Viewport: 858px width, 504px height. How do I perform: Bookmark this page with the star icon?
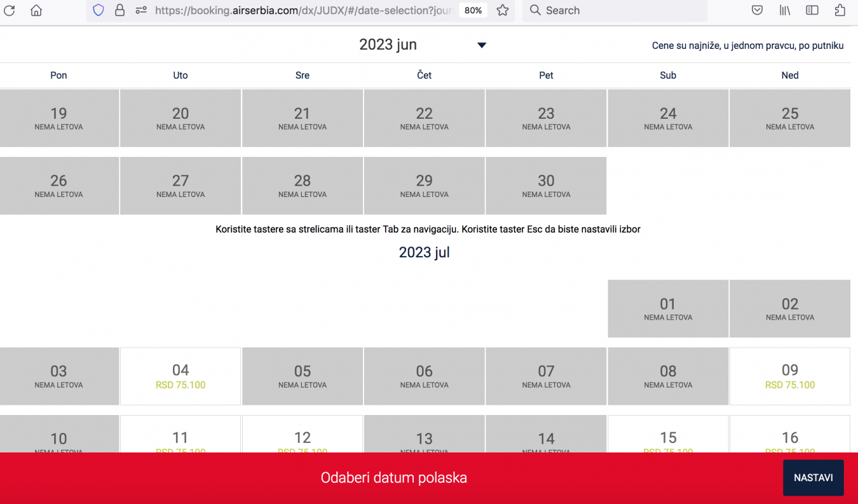coord(503,10)
